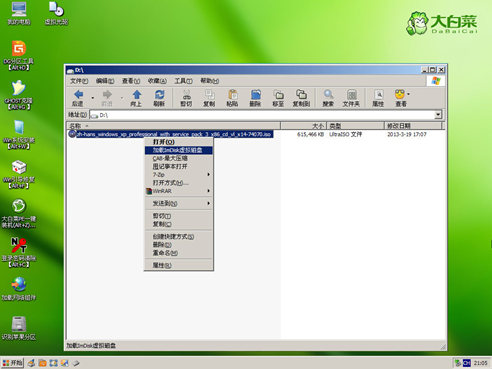Sort files by the Size column header

(303, 126)
